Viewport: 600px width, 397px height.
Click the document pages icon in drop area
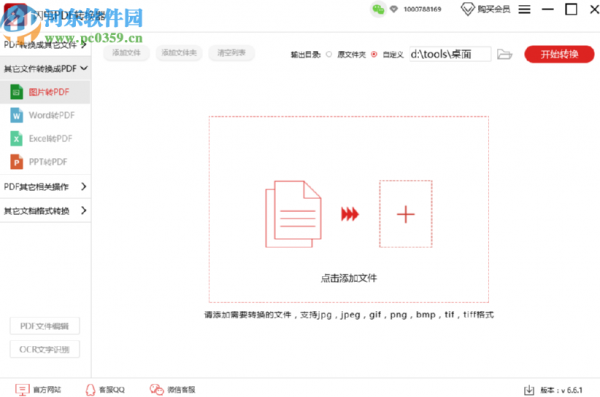pos(293,214)
